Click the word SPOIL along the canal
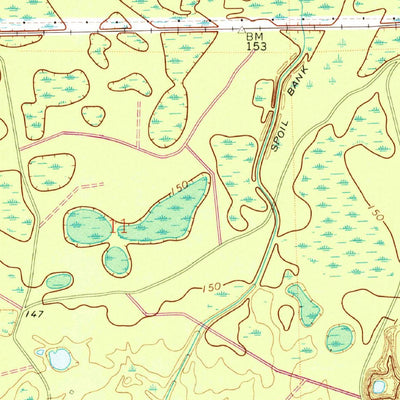 click(279, 136)
